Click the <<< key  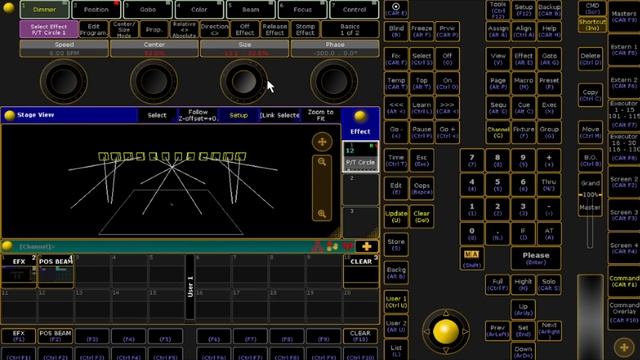[396, 108]
